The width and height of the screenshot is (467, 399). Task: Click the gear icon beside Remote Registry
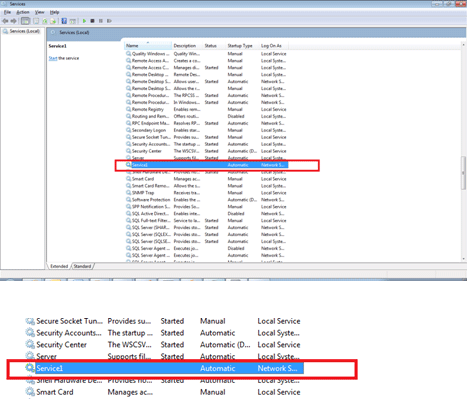[128, 109]
